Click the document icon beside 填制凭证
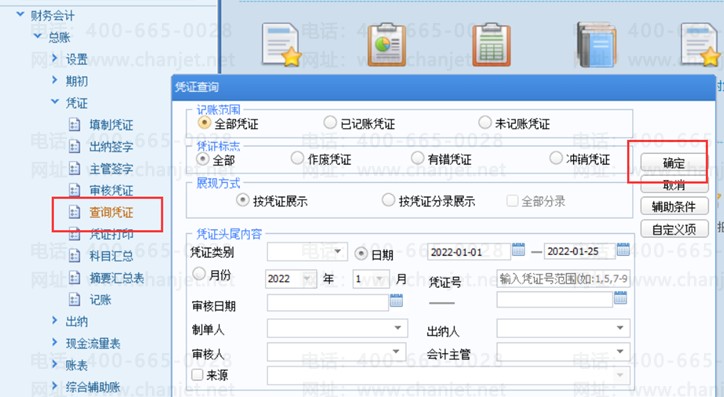 coord(74,125)
